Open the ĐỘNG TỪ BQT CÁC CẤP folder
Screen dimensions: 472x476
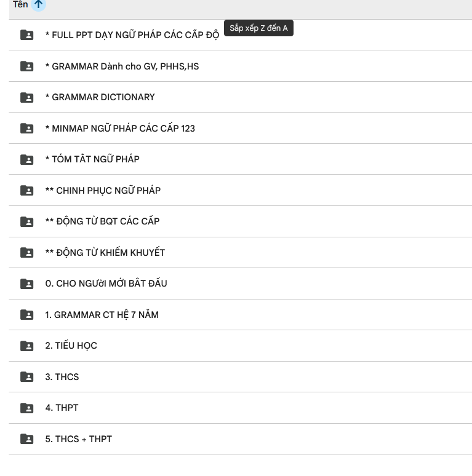[x=102, y=221]
